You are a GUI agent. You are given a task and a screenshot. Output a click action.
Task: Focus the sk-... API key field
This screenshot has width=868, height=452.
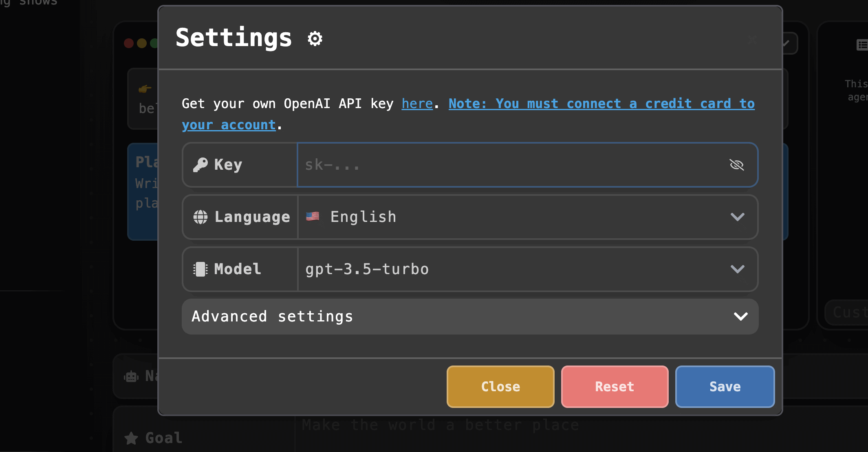click(509, 165)
